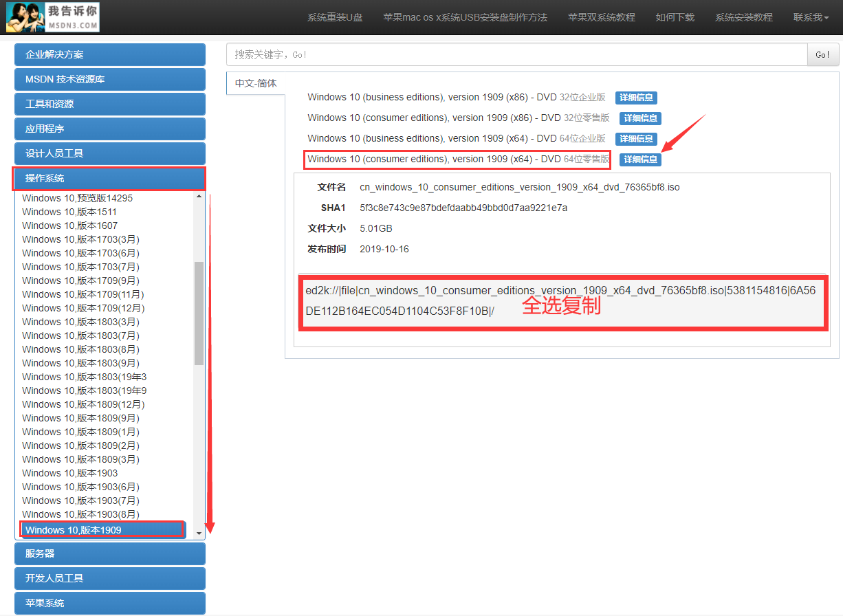Click scroll-up arrow of OS list

pyautogui.click(x=199, y=197)
